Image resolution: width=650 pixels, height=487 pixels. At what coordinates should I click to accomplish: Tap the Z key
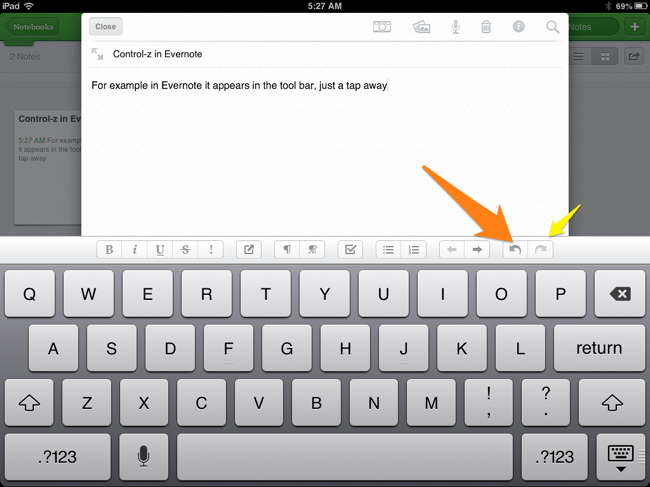pyautogui.click(x=87, y=402)
